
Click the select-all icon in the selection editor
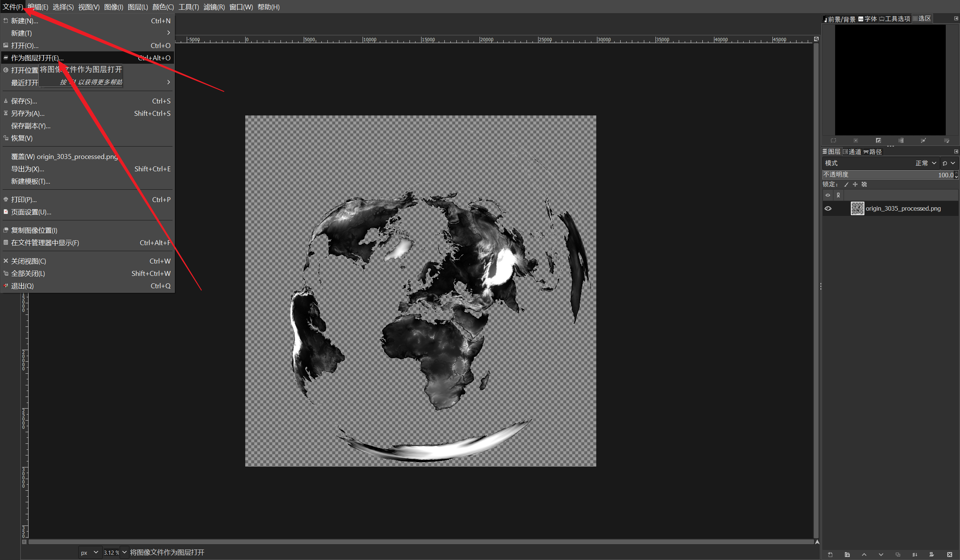833,141
